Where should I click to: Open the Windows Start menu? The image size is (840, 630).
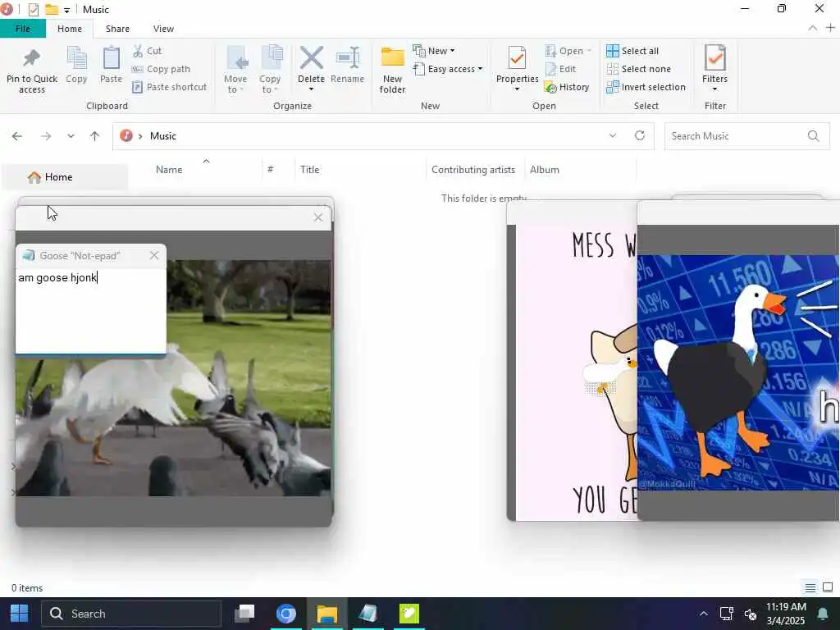click(x=20, y=614)
